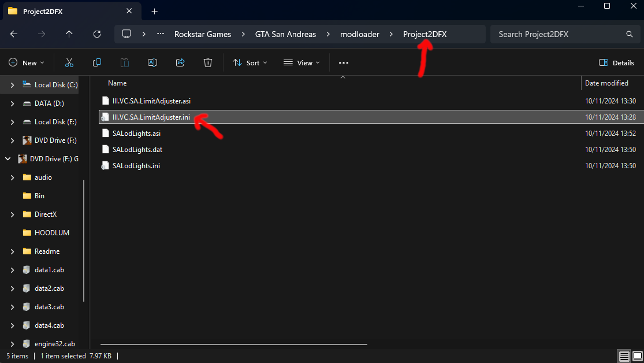Screen dimensions: 644x363
Task: Click the DVD Drive (F:) disc icon
Action: click(27, 140)
